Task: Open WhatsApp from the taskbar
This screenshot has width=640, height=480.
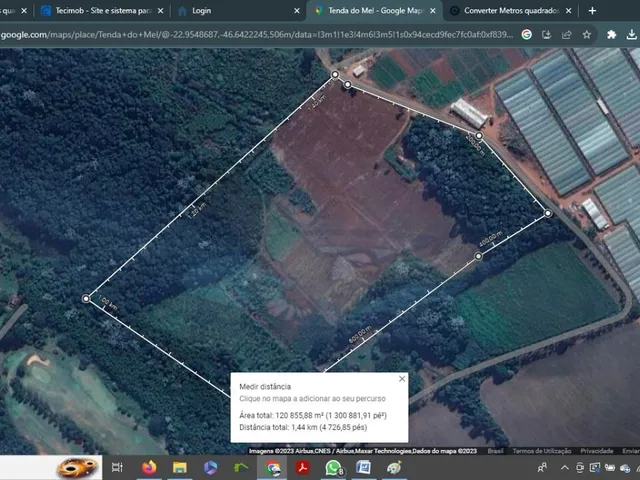Action: [334, 468]
